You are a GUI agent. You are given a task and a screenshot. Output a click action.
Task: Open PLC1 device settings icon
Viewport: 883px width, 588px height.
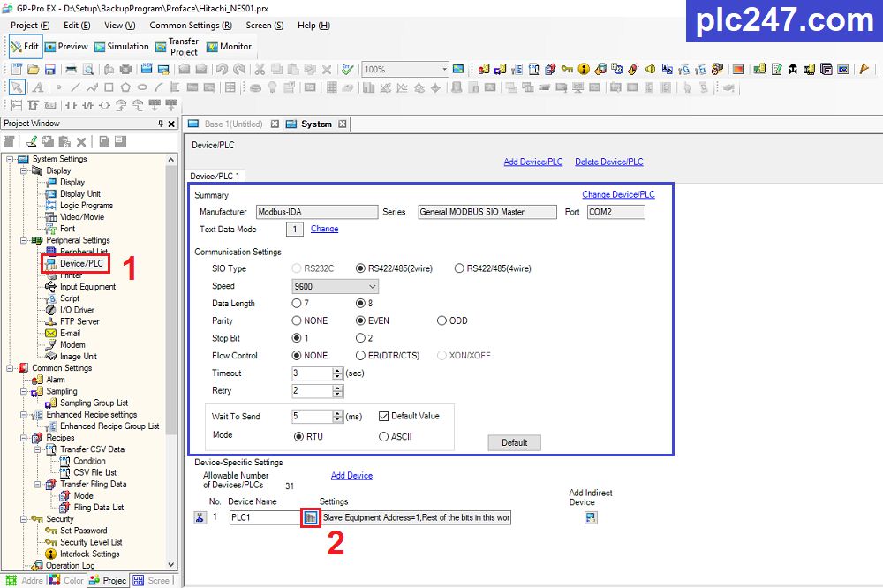click(x=310, y=518)
